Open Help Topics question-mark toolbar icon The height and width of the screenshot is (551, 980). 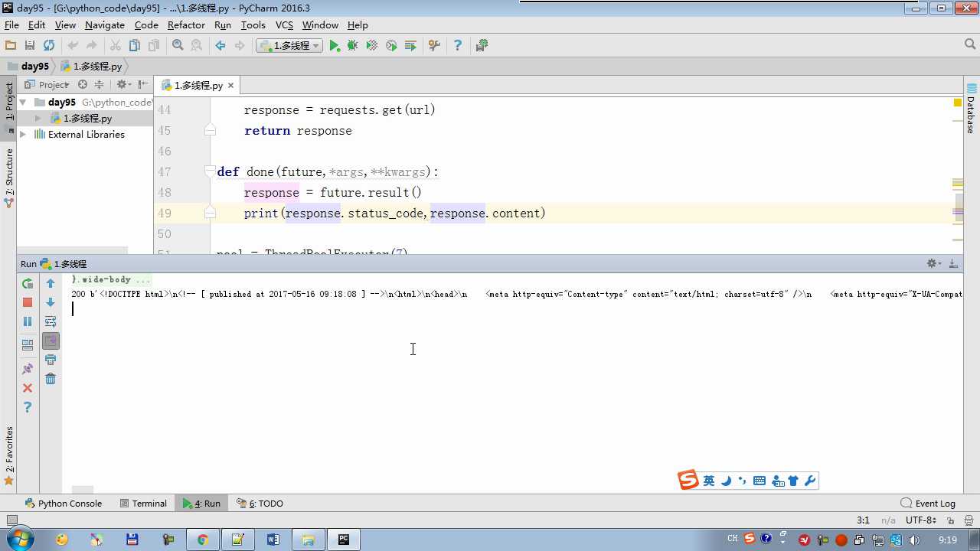[458, 46]
